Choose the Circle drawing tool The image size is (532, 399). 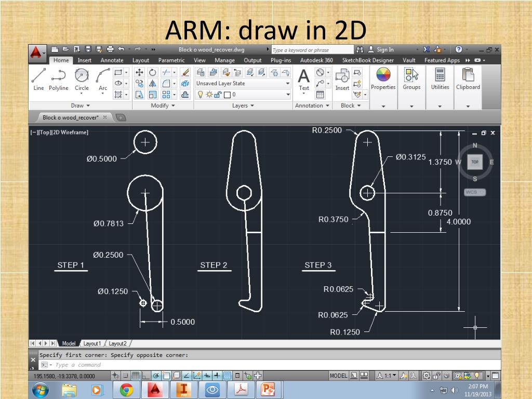82,79
